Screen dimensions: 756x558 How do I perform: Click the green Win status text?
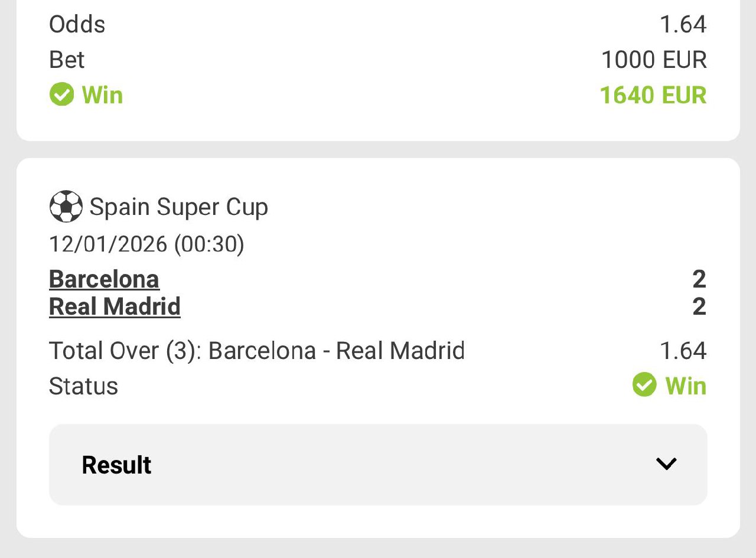(x=686, y=386)
